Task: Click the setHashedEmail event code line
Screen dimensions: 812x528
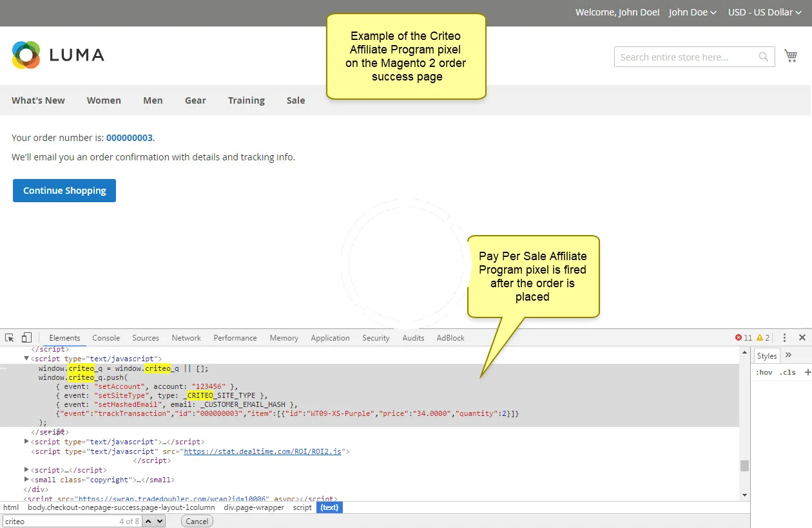Action: click(x=176, y=404)
